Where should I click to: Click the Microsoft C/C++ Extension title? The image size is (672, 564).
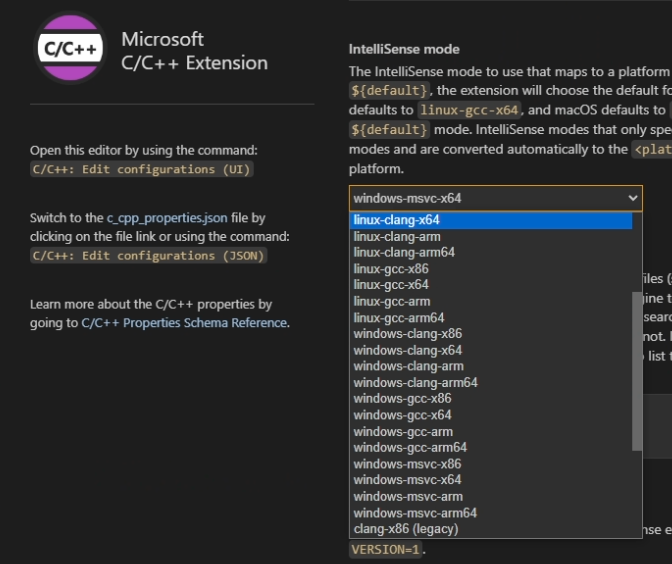point(195,51)
